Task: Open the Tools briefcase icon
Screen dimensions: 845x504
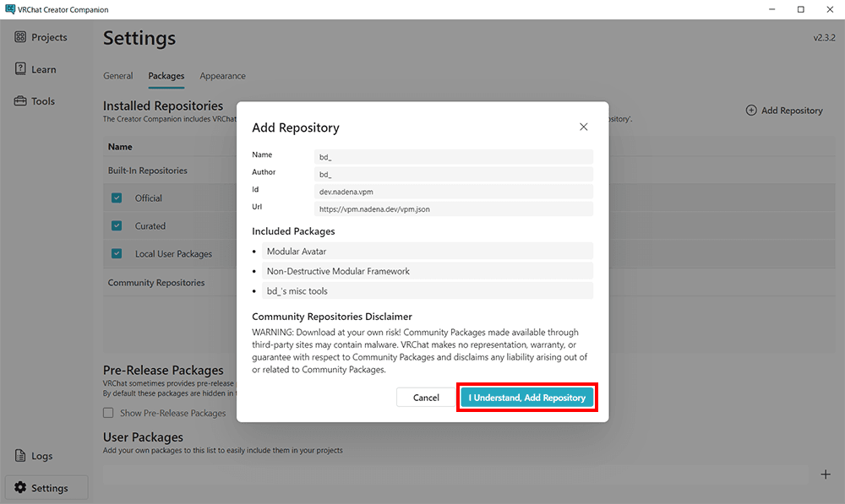Action: pyautogui.click(x=20, y=100)
